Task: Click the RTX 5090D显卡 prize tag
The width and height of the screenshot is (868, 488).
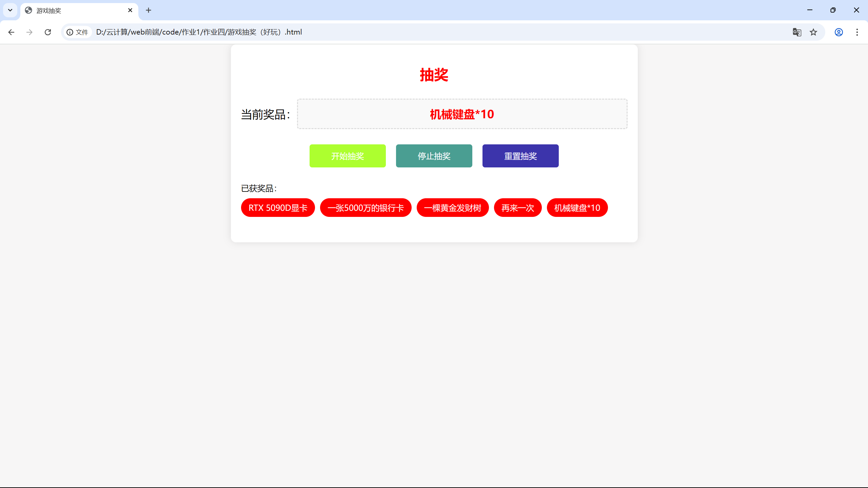Action: click(x=278, y=208)
